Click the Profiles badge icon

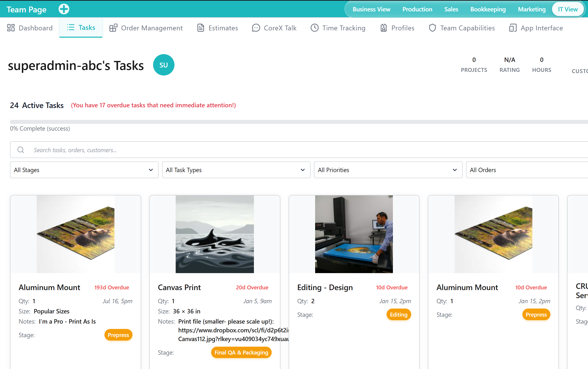383,28
